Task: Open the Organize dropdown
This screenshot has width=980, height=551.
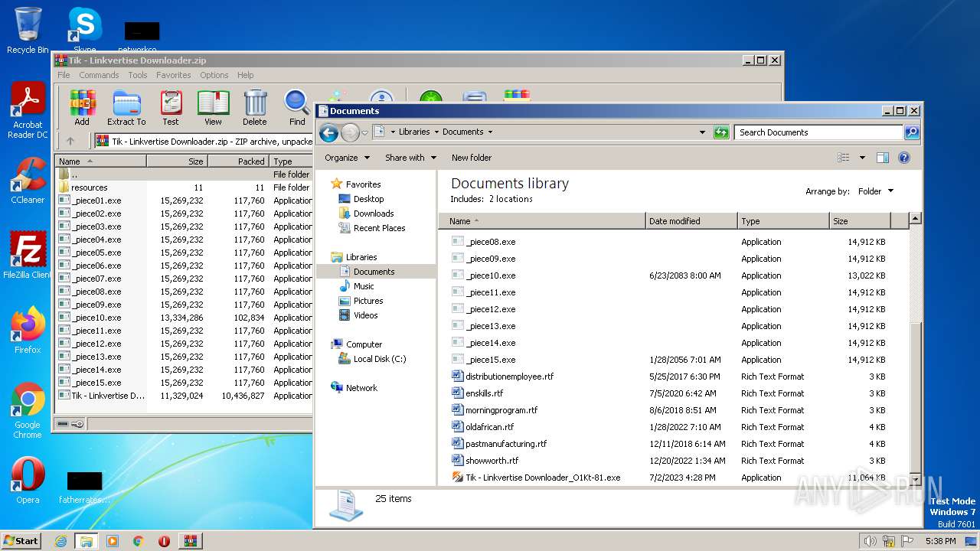Action: point(347,158)
